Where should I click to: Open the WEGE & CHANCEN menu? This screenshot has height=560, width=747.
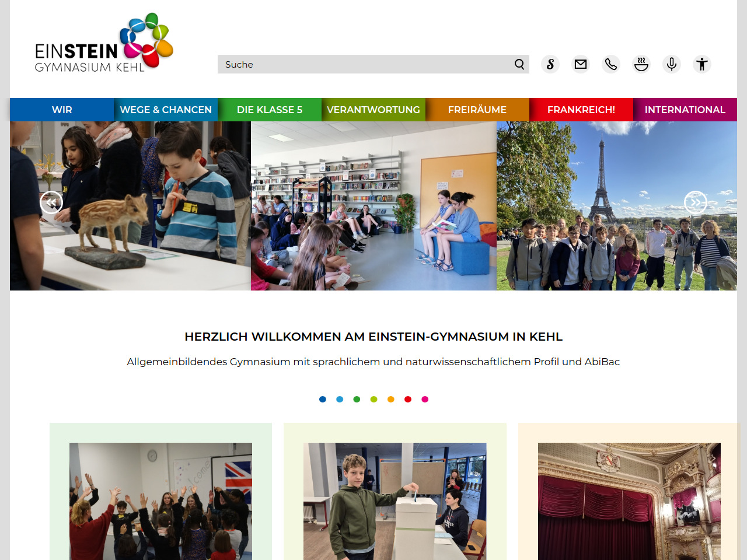click(x=166, y=110)
